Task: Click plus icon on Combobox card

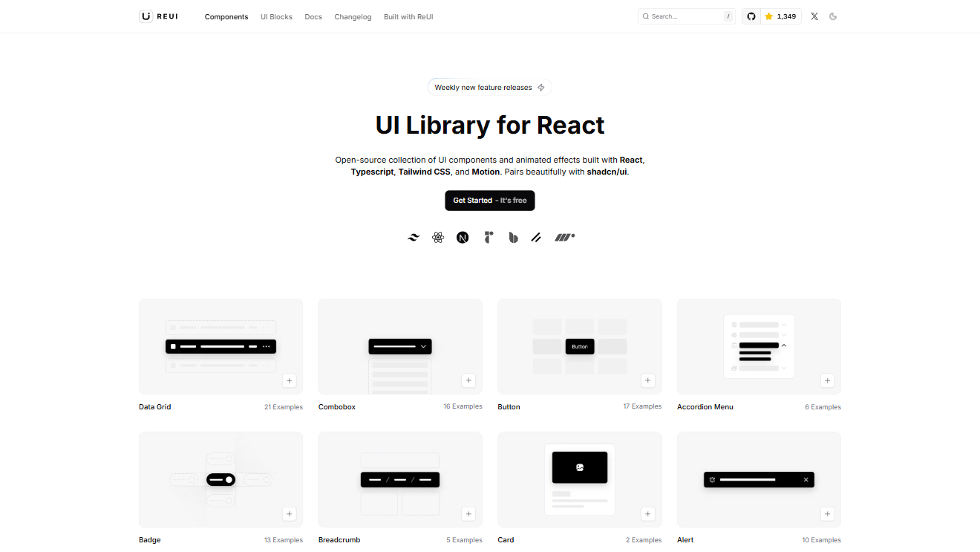Action: (468, 380)
